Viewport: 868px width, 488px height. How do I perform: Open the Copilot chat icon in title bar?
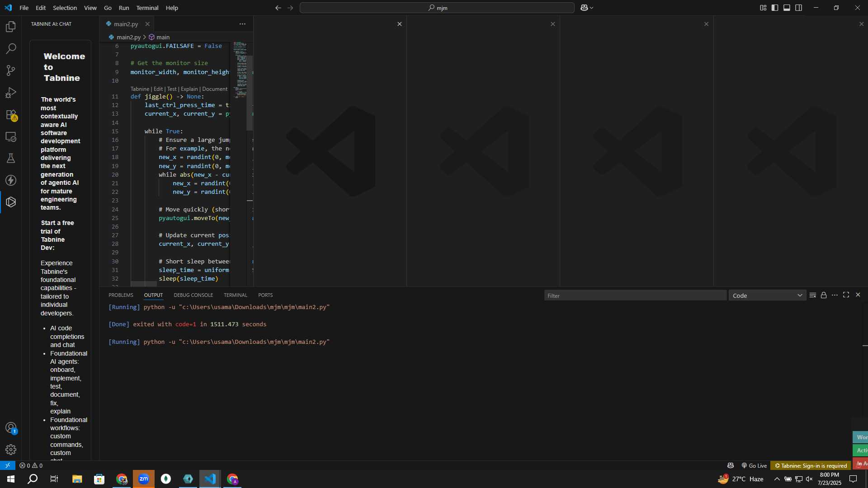point(584,8)
